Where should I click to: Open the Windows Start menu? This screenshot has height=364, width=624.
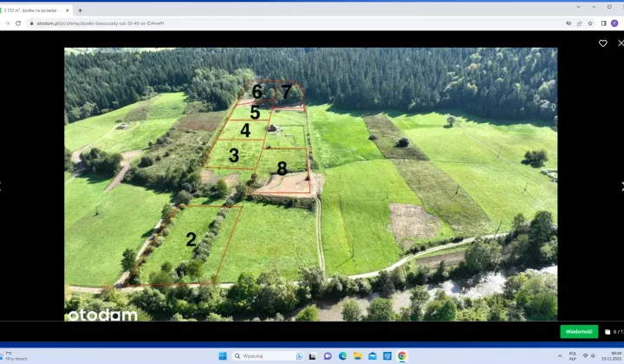pyautogui.click(x=223, y=356)
